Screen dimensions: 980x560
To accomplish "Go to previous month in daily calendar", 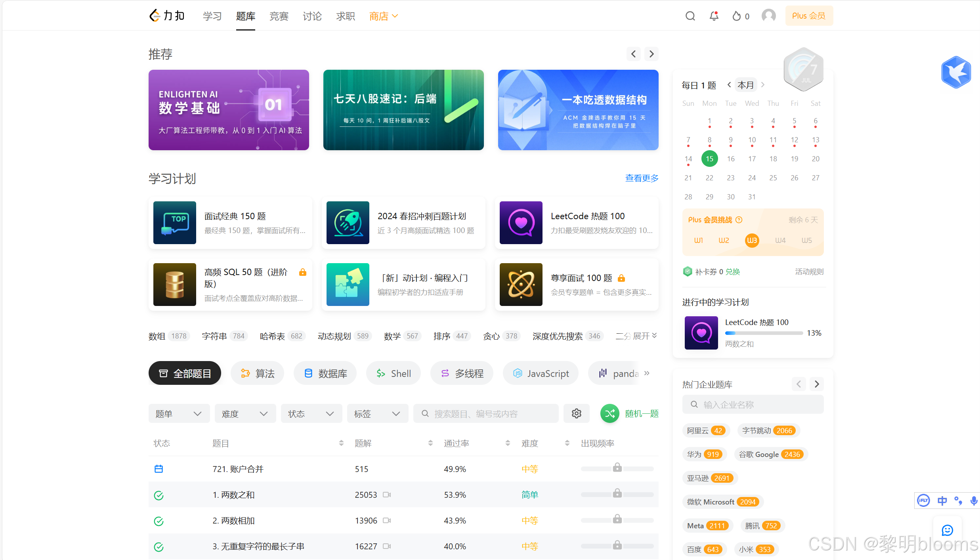I will [729, 85].
